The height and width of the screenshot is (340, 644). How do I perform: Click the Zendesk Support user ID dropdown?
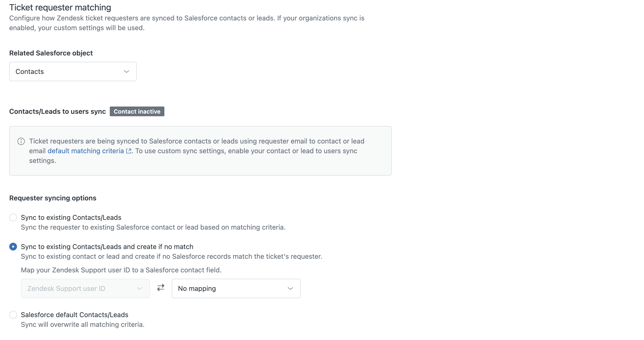[85, 288]
